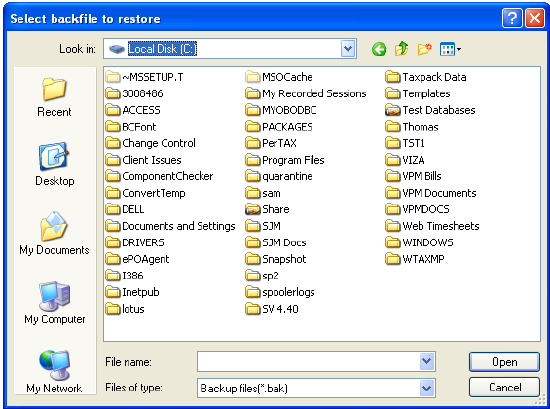
Task: Select the spoolerlogs folder
Action: click(x=280, y=292)
